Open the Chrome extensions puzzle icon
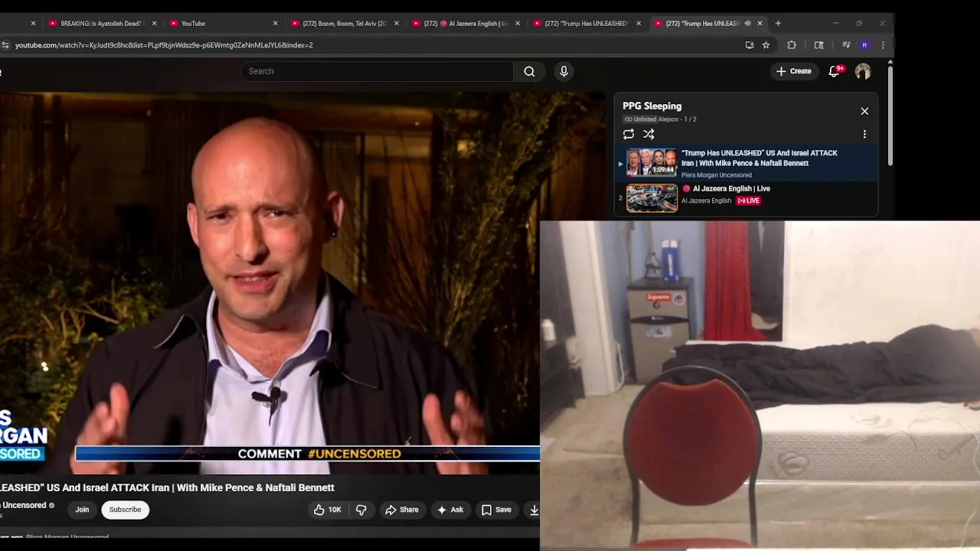Screen dimensions: 980x551 tap(792, 45)
